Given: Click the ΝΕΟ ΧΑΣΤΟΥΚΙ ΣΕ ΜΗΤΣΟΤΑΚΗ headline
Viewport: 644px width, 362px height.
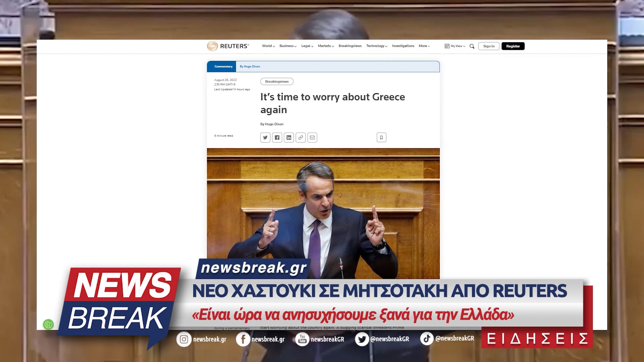Looking at the screenshot, I should [379, 291].
